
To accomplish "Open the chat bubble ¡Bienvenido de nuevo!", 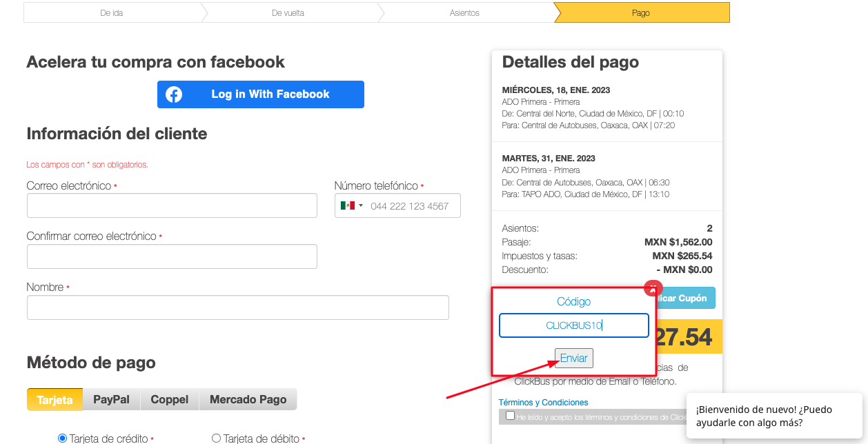I will click(x=774, y=416).
